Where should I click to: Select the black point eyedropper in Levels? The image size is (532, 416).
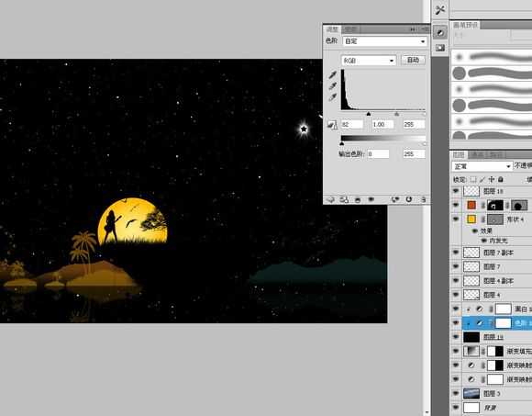pyautogui.click(x=333, y=74)
